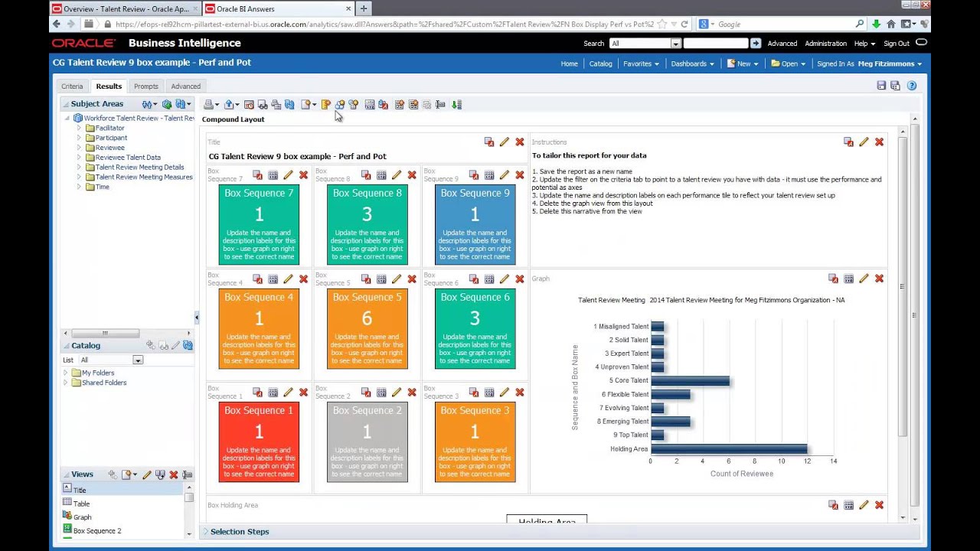The width and height of the screenshot is (980, 551).
Task: Expand Shared Folders in the Catalog
Action: pos(66,383)
